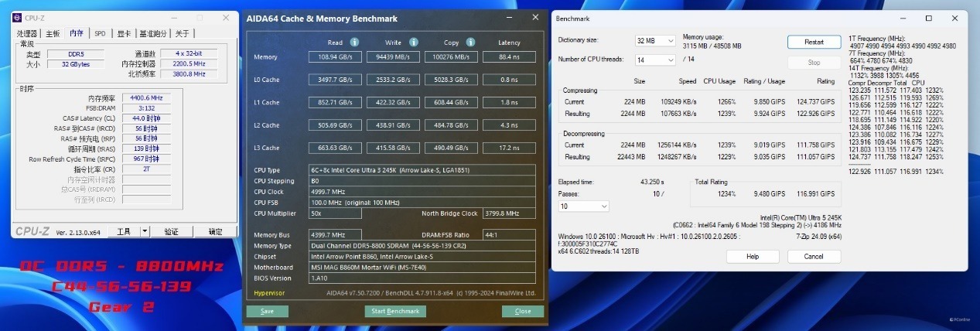Screen dimensions: 980x331
Task: Maximize the 7-Zip Benchmark window
Action: [x=929, y=18]
